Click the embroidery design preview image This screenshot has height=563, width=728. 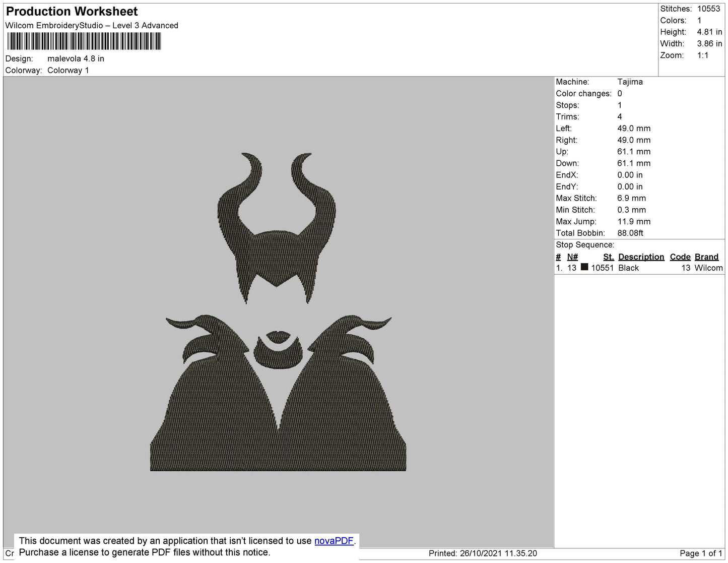(278, 311)
